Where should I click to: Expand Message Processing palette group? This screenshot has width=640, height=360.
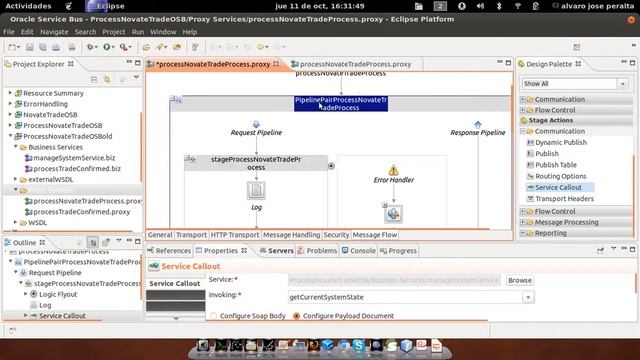[x=522, y=222]
